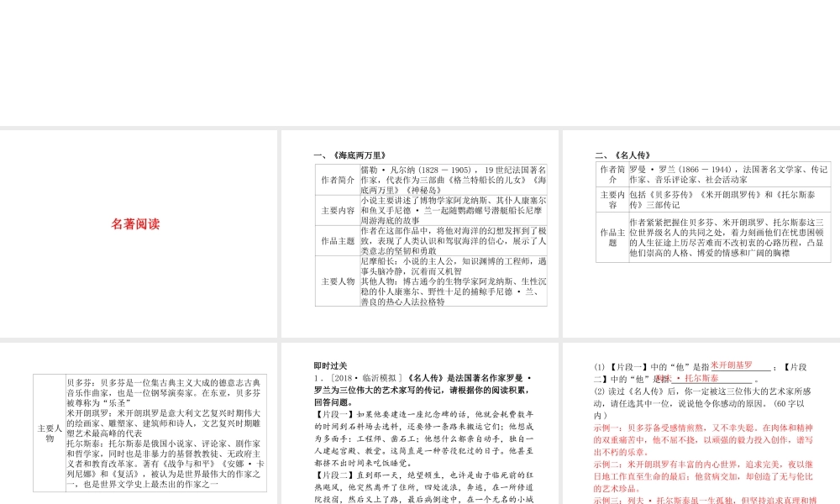840x504 pixels.
Task: Click the 【片段二】 passage label
Action: [335, 475]
